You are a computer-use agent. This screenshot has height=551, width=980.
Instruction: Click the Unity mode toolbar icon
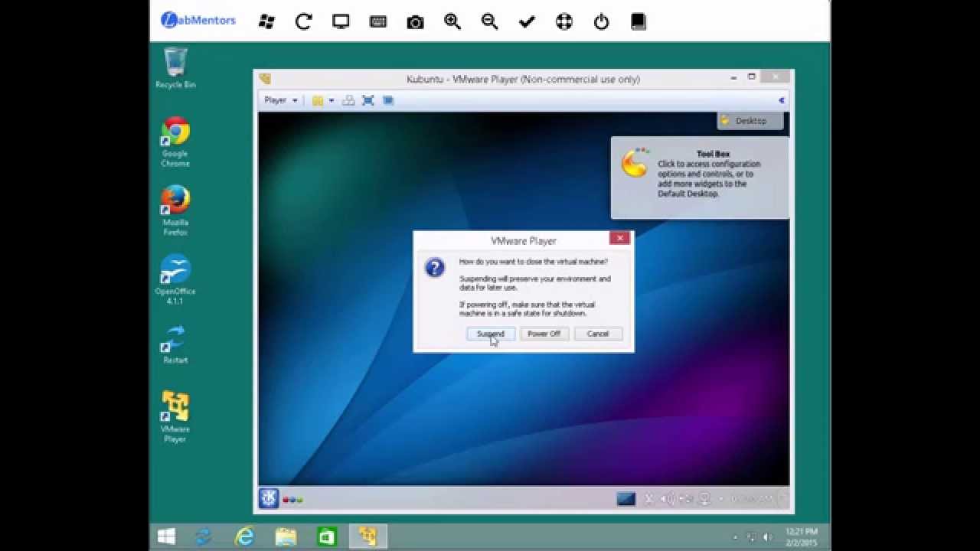coord(388,100)
